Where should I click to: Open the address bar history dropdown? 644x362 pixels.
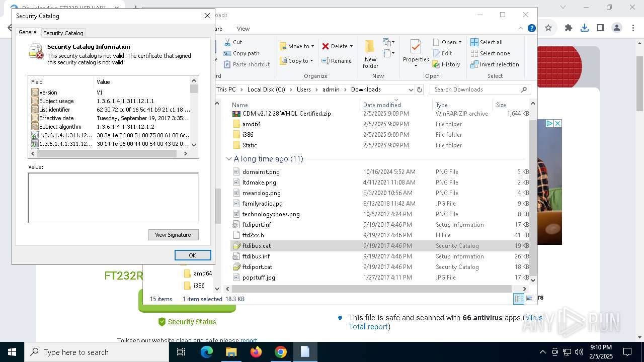(x=411, y=89)
